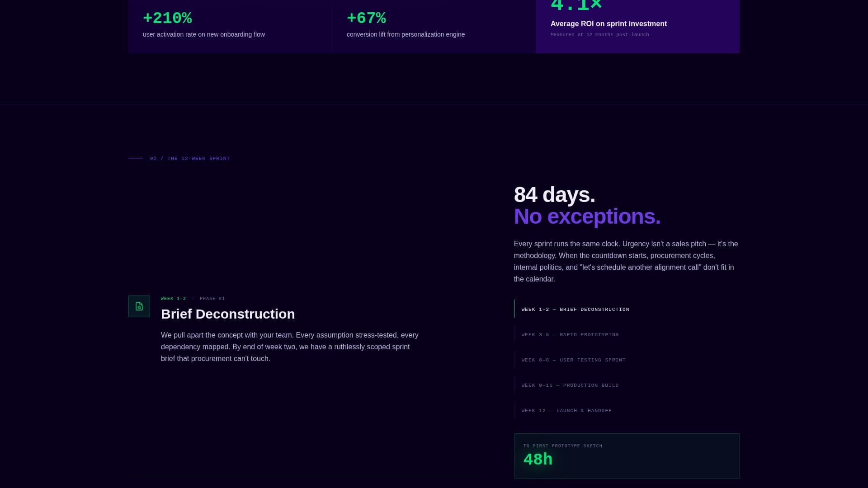The width and height of the screenshot is (868, 488).
Task: Click the WEEK 1–2 green label
Action: pyautogui.click(x=174, y=299)
